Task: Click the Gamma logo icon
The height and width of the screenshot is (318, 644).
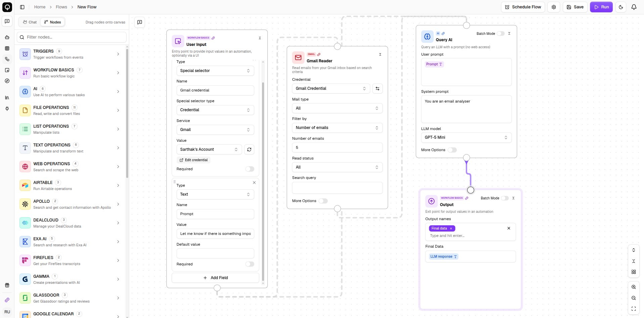Action: (x=25, y=279)
